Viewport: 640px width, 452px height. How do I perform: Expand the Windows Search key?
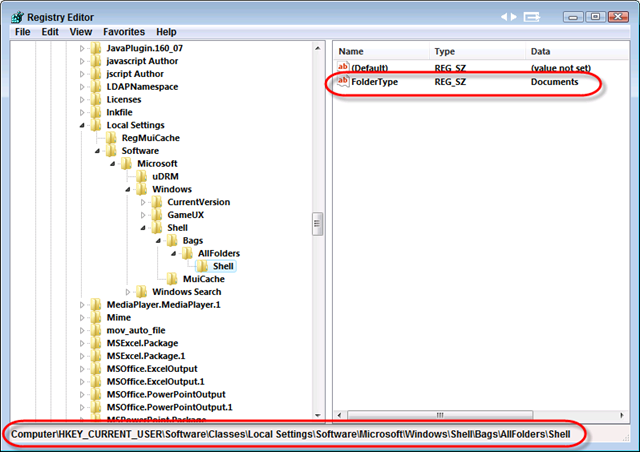(x=128, y=292)
